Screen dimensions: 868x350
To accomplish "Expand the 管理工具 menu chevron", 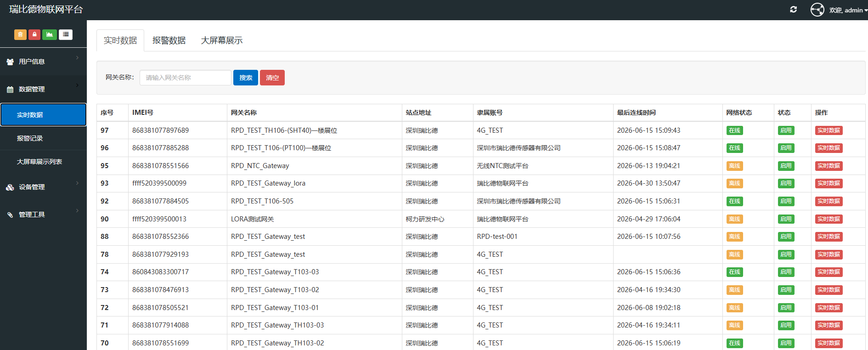I will click(77, 210).
